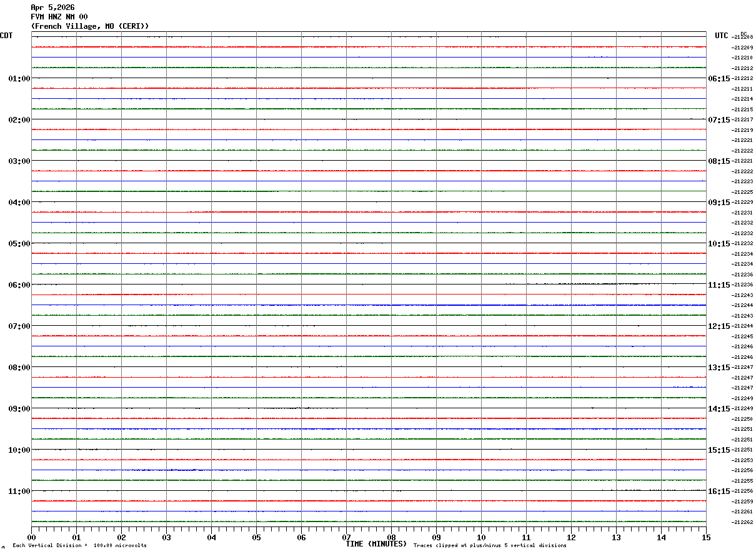The image size is (756, 554).
Task: Select the DC offset value -212219
Action: pos(742,130)
